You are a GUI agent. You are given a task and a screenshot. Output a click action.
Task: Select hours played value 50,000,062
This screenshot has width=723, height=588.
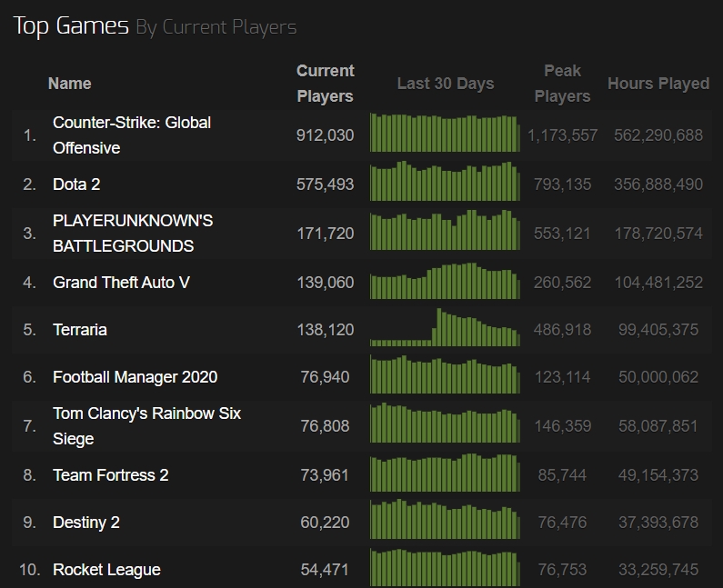click(x=658, y=377)
